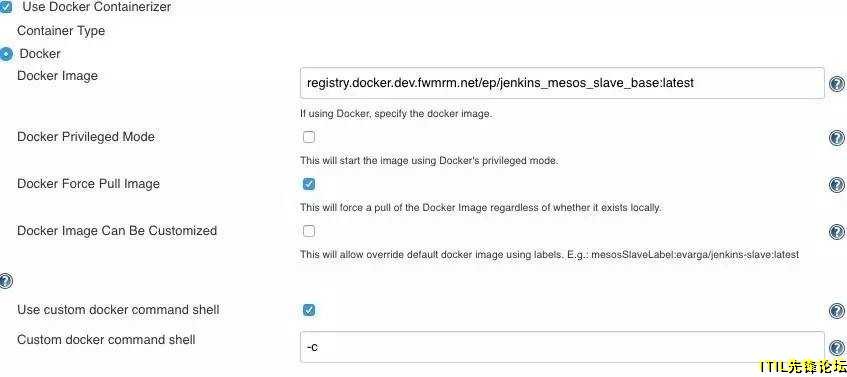Click into Custom docker command shell field
The image size is (847, 377).
[x=562, y=347]
